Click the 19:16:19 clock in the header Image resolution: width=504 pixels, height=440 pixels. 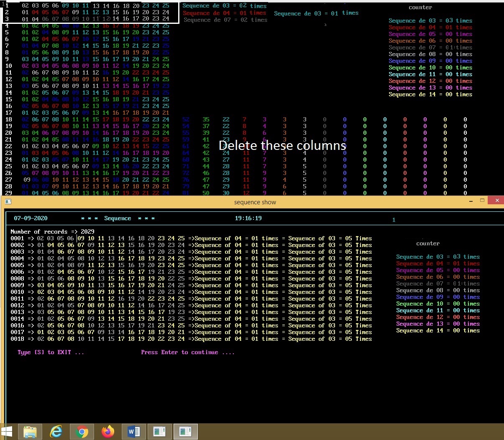[248, 218]
